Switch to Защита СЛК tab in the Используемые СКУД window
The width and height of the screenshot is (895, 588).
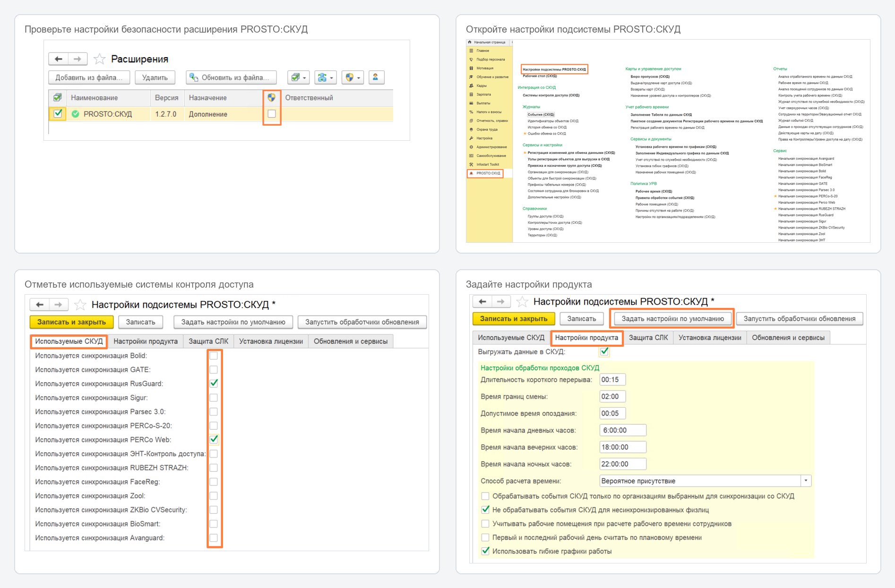click(x=208, y=341)
